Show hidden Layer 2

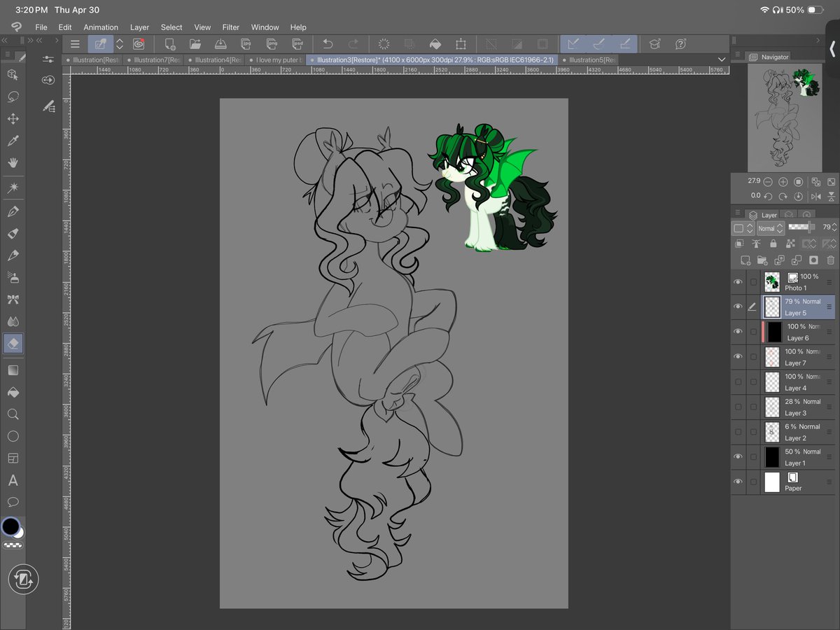[738, 432]
